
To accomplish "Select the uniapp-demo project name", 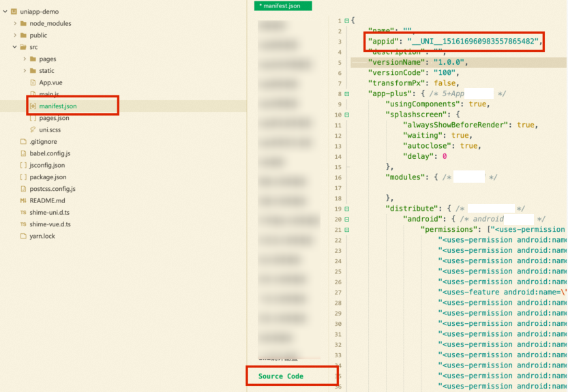I will [40, 12].
